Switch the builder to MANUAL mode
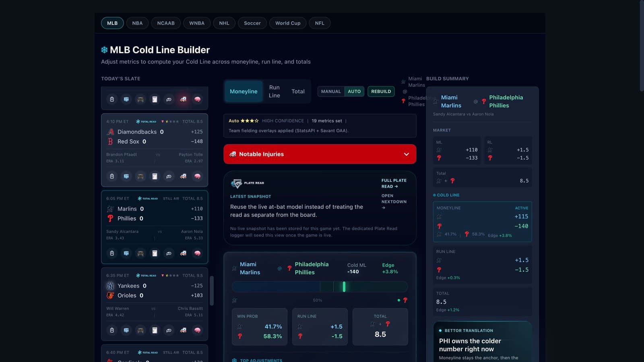The image size is (644, 362). (331, 91)
